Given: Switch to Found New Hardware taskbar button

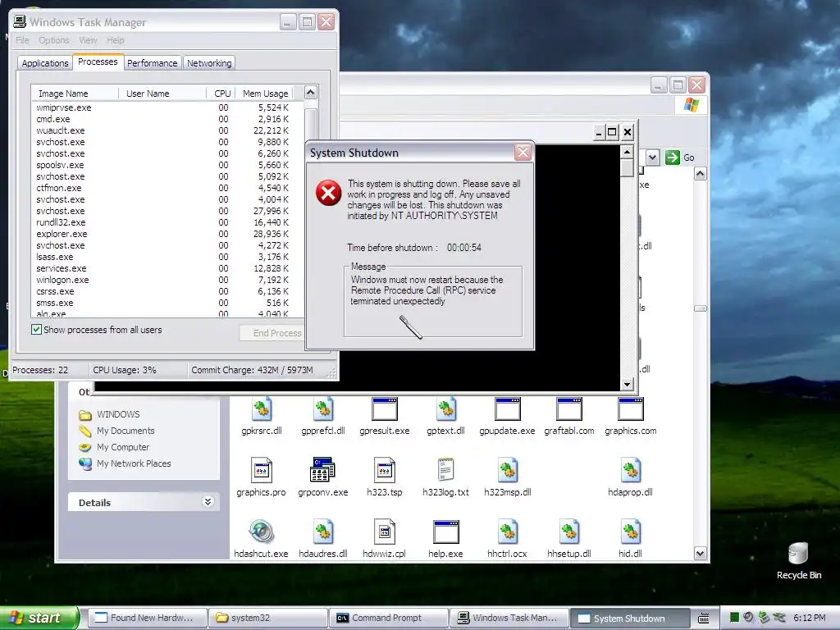Looking at the screenshot, I should point(147,618).
